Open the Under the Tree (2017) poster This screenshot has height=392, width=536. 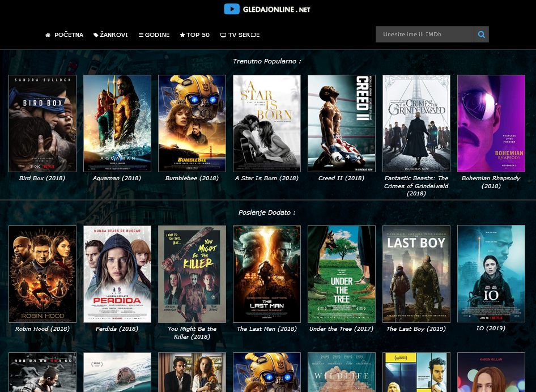[x=341, y=274]
